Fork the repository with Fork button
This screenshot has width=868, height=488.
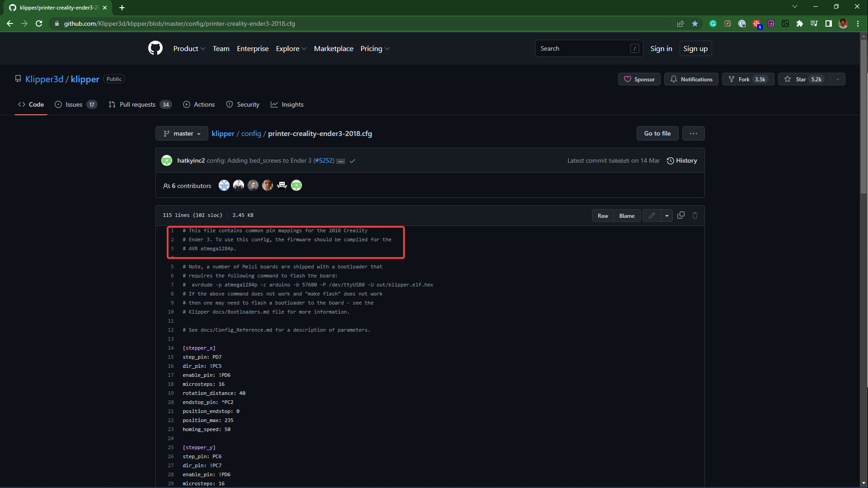pyautogui.click(x=748, y=79)
